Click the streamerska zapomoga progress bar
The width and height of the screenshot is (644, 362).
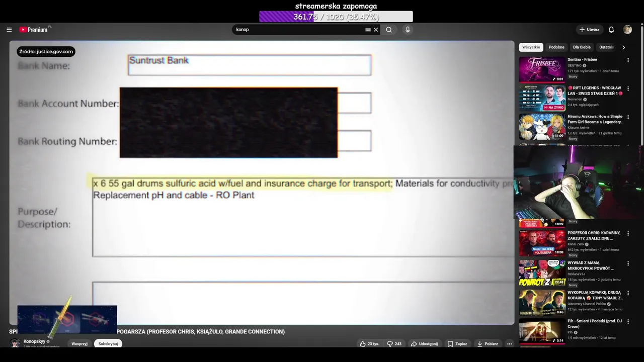pos(336,17)
